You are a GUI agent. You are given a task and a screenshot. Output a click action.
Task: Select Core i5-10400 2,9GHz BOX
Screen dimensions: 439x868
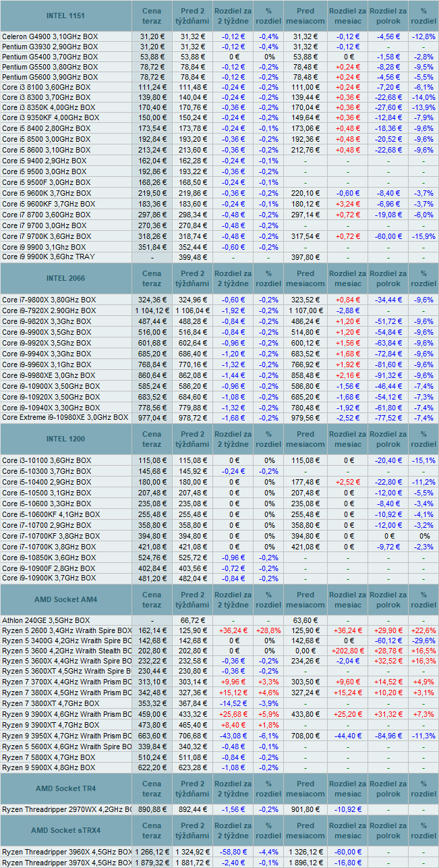[x=46, y=482]
